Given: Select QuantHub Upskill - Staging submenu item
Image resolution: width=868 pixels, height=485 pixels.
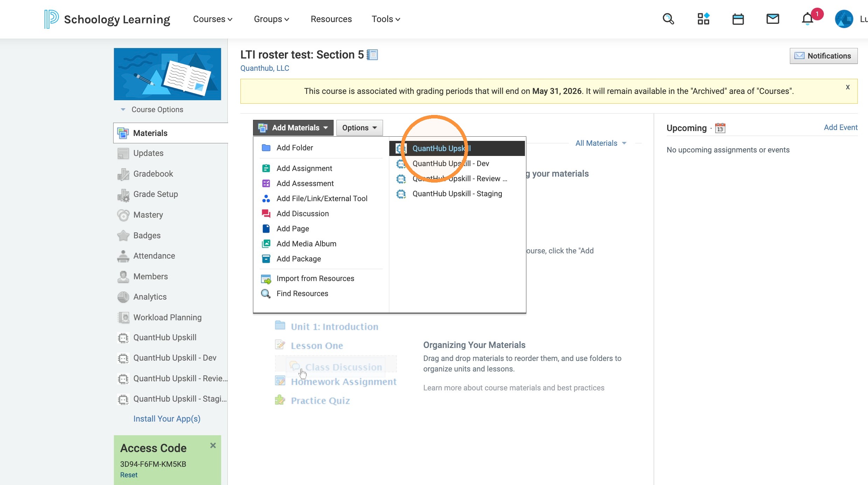Looking at the screenshot, I should pos(457,193).
